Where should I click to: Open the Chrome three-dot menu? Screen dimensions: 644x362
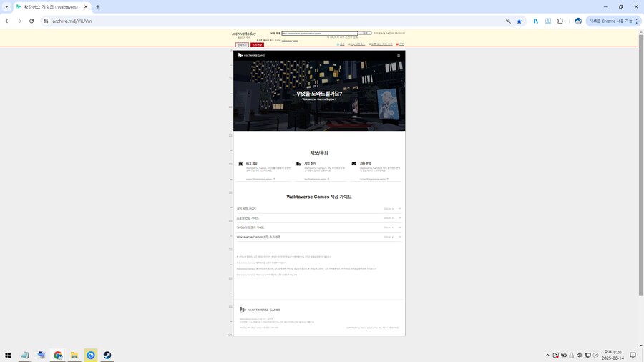(x=637, y=21)
